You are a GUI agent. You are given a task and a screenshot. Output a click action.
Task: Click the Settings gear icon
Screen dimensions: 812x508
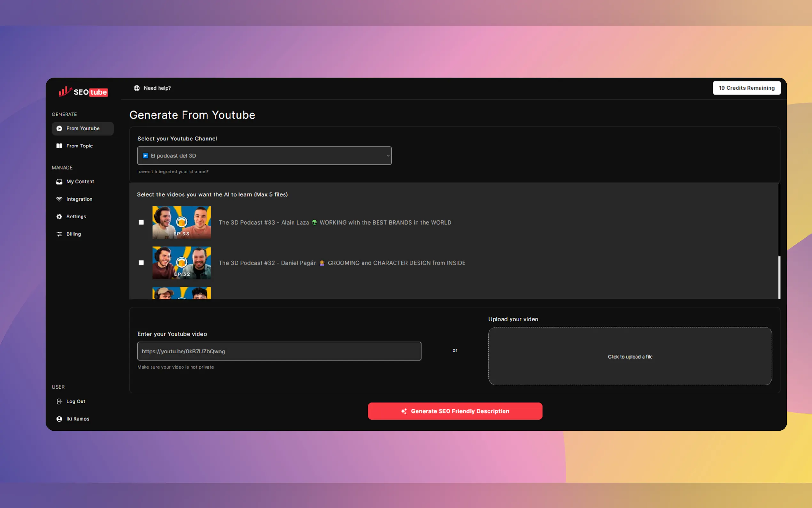click(59, 216)
